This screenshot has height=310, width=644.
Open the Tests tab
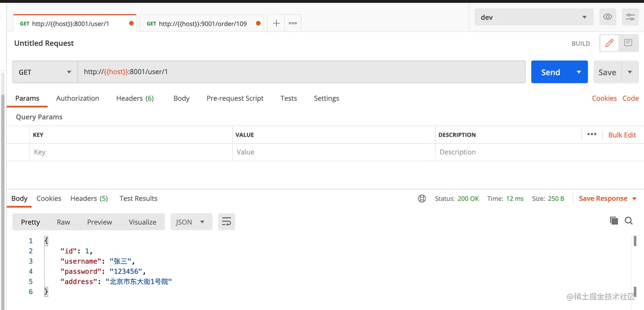point(289,98)
